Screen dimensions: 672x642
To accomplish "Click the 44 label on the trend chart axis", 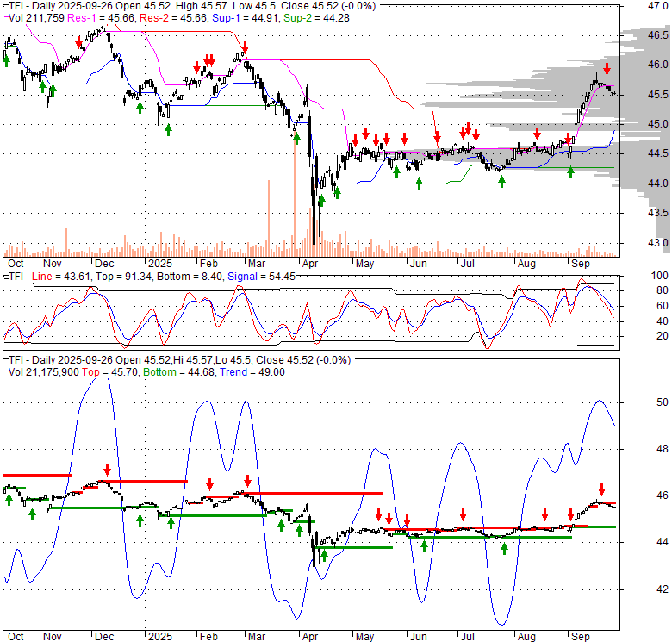I will [663, 543].
